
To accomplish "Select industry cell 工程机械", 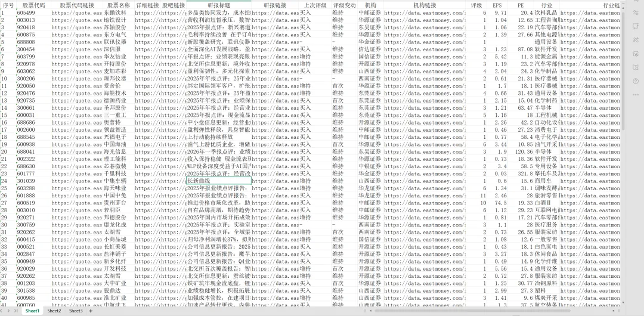I will pos(547,115).
